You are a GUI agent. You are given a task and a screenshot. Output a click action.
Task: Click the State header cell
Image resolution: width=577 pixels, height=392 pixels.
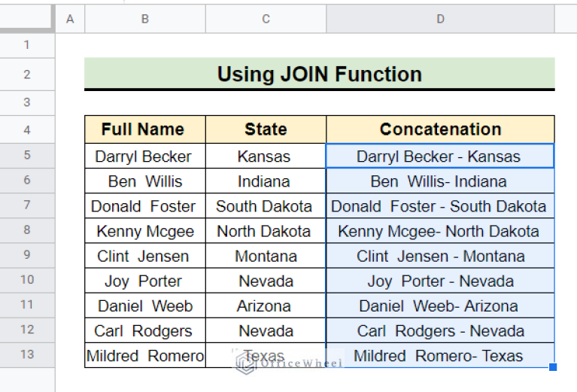tap(266, 129)
